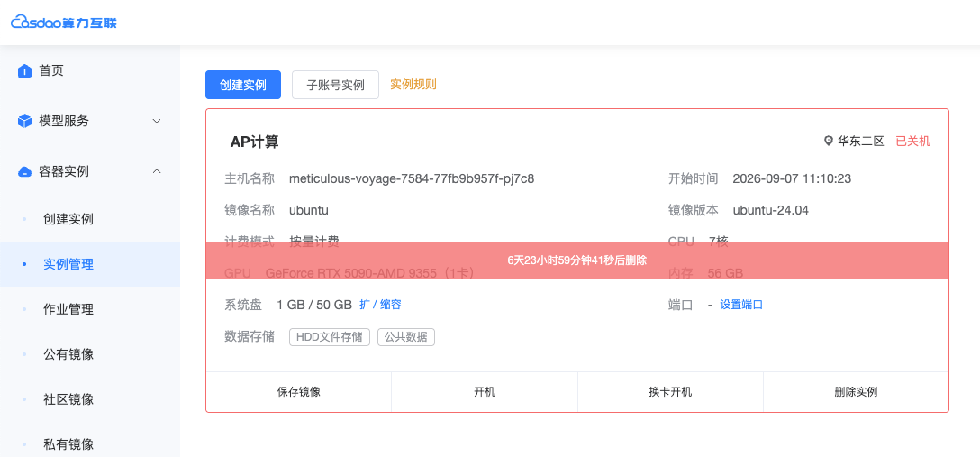980x457 pixels.
Task: Open 社区镜像 in the sidebar
Action: [68, 398]
